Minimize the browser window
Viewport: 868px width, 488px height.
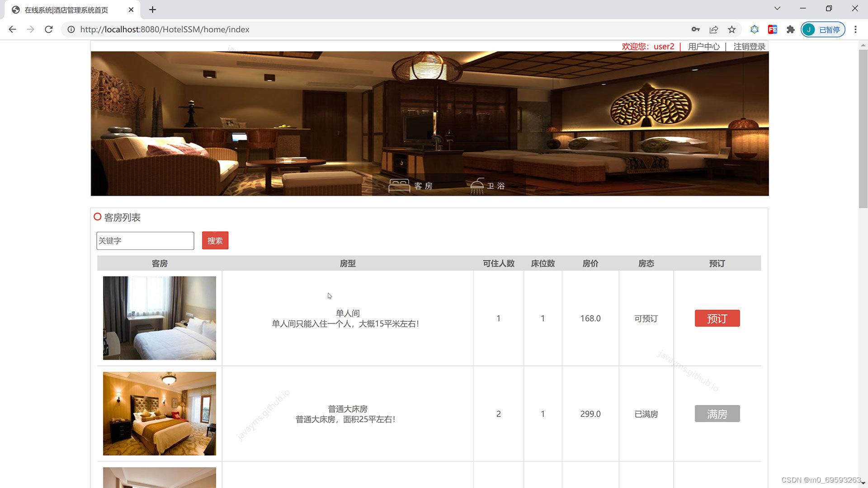803,9
